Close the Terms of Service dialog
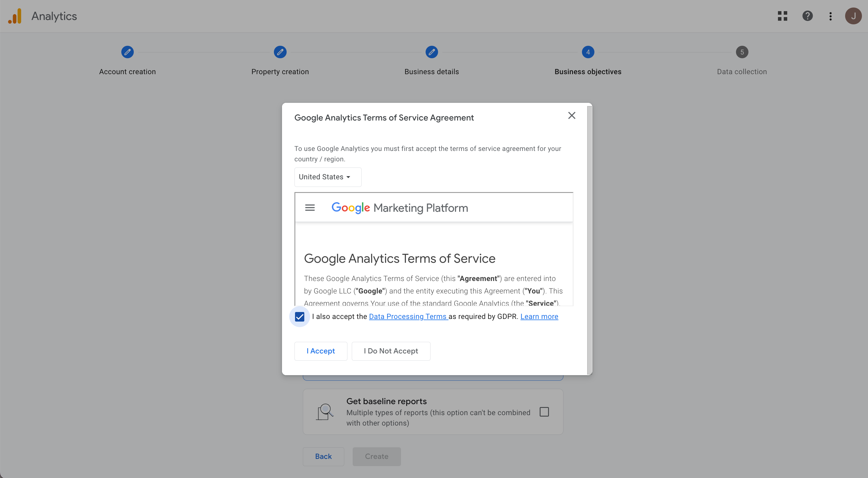 point(572,116)
